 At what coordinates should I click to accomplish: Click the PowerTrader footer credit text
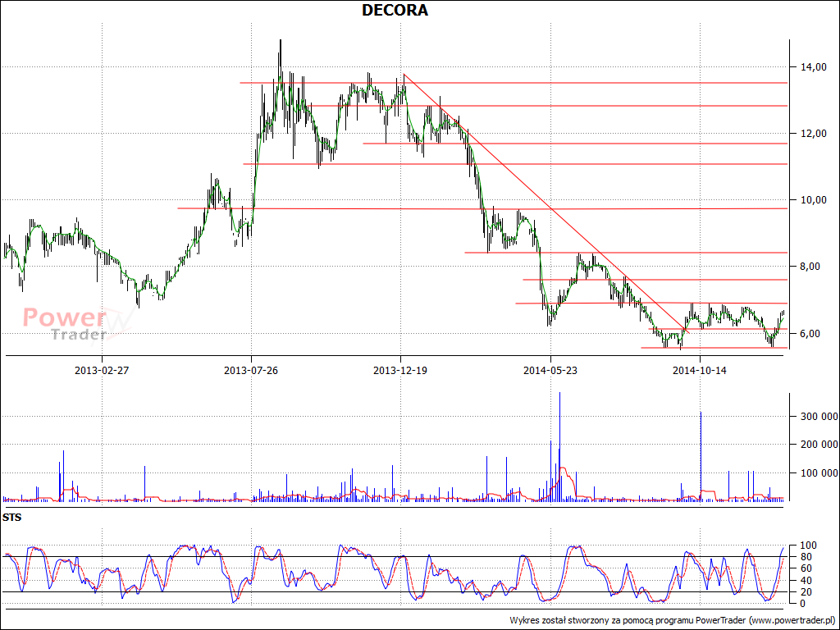(x=674, y=620)
